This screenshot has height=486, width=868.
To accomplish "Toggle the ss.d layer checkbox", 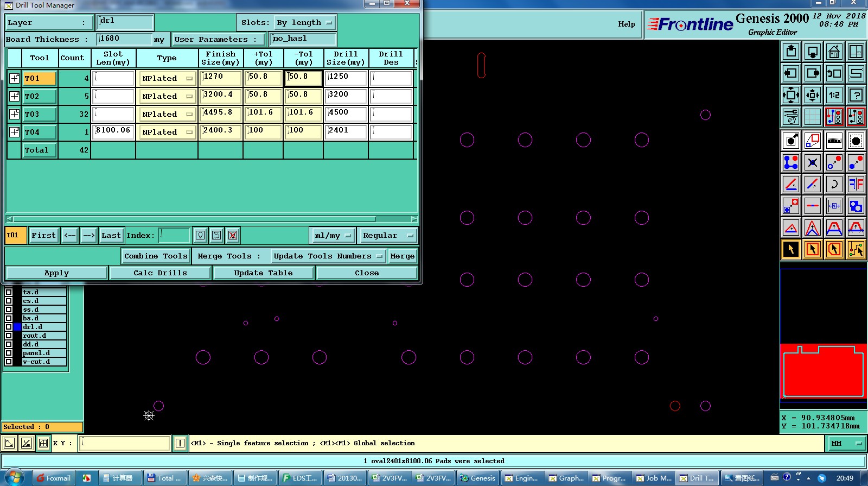I will 9,310.
